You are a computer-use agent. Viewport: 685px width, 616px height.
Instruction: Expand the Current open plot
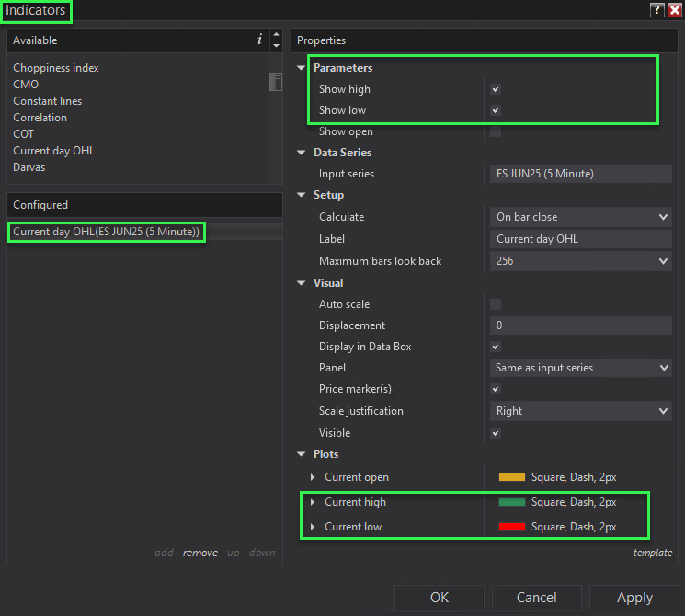313,477
